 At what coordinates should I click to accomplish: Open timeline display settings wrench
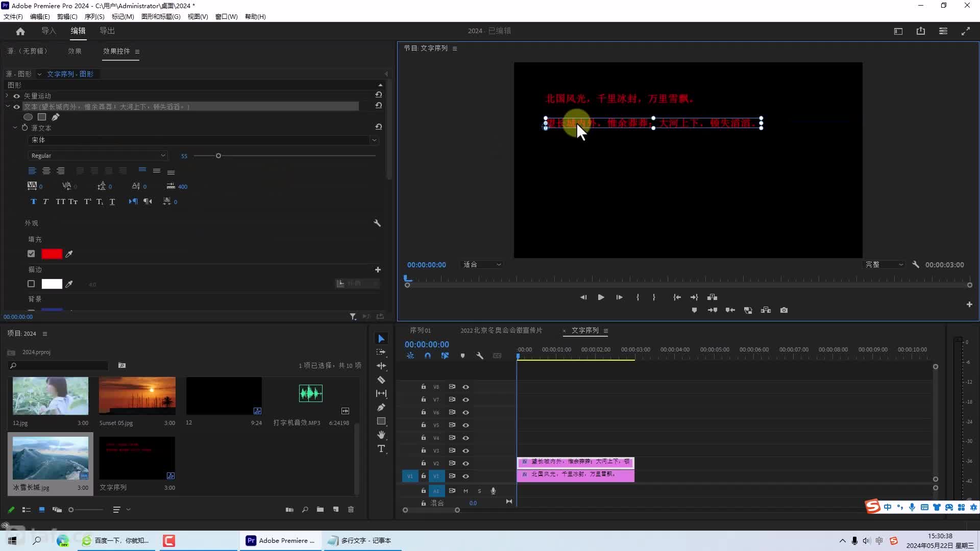coord(480,356)
